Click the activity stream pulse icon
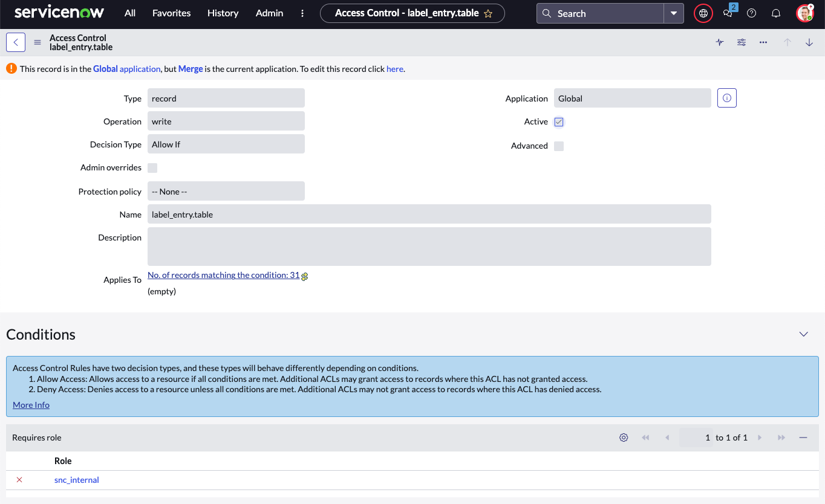This screenshot has height=504, width=825. (720, 42)
